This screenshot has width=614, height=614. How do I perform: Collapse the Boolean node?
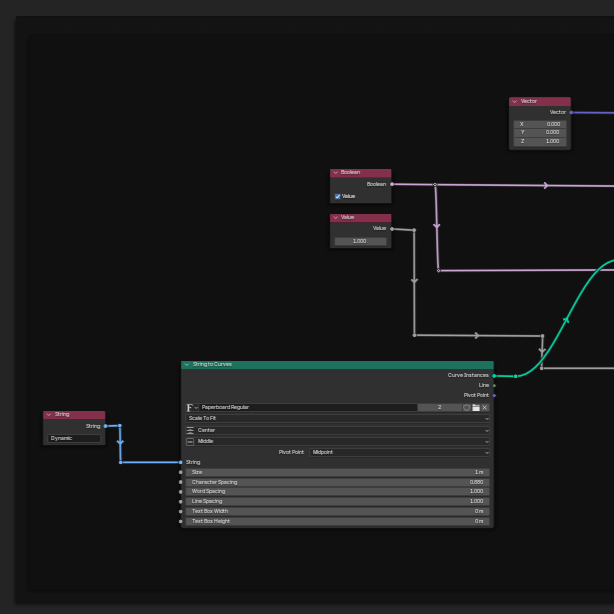point(336,173)
